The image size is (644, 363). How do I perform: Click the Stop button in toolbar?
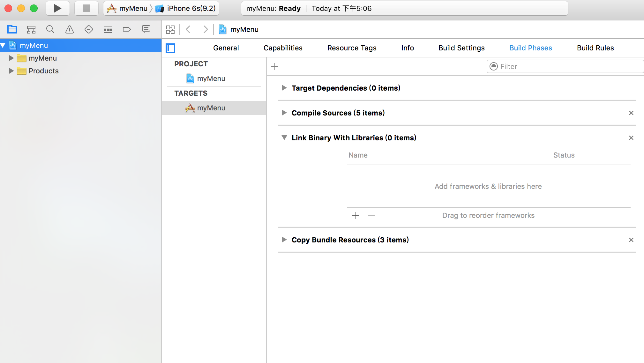(x=86, y=8)
